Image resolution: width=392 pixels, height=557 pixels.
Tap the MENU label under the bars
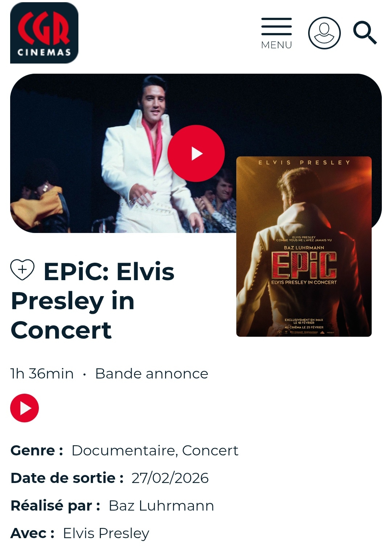tap(277, 45)
